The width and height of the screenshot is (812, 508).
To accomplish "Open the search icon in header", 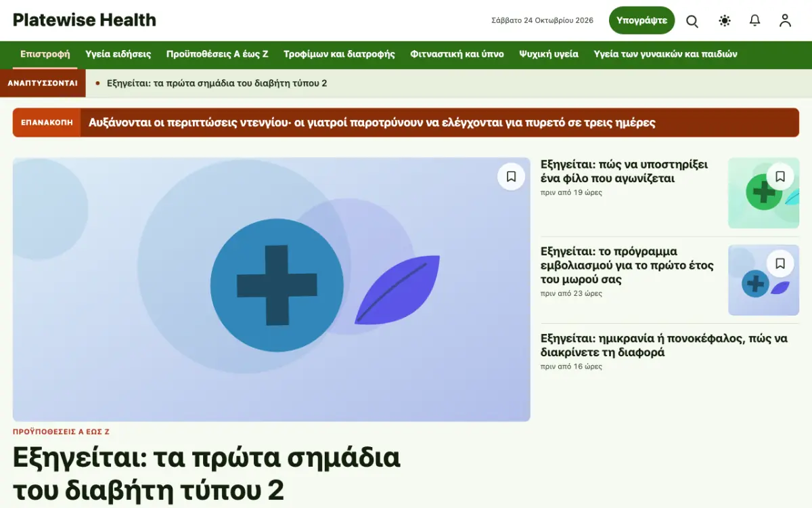I will click(692, 20).
